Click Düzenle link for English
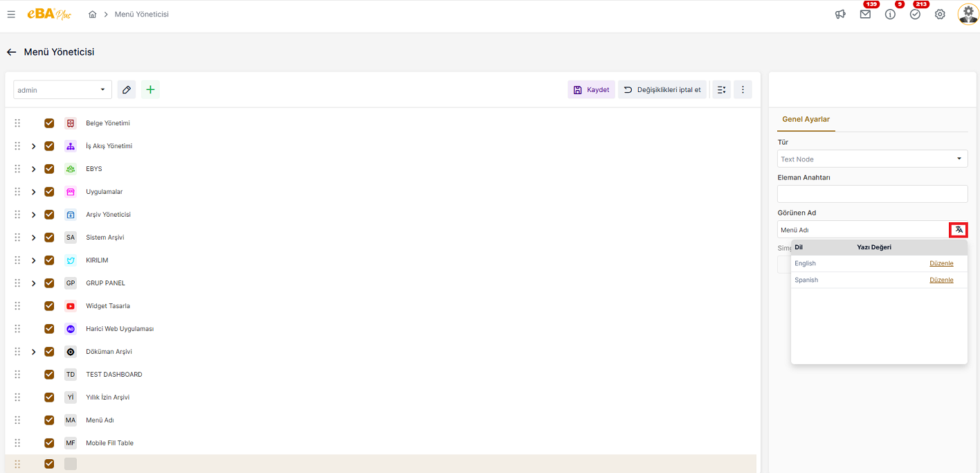This screenshot has height=473, width=980. click(x=941, y=263)
